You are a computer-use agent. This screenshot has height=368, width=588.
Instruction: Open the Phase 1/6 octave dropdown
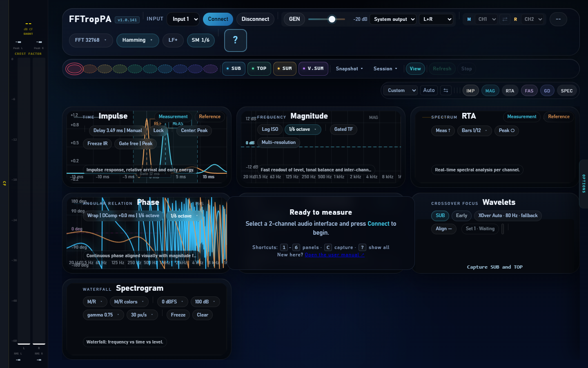(184, 215)
